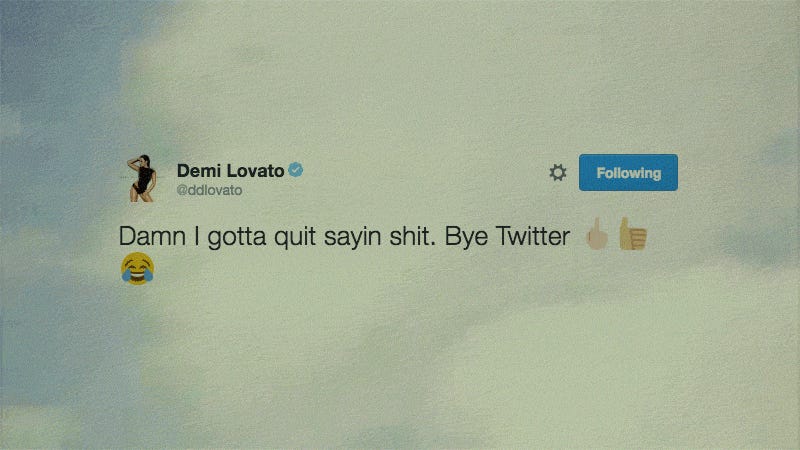This screenshot has width=800, height=450.
Task: Click the blue verified badge
Action: 296,169
